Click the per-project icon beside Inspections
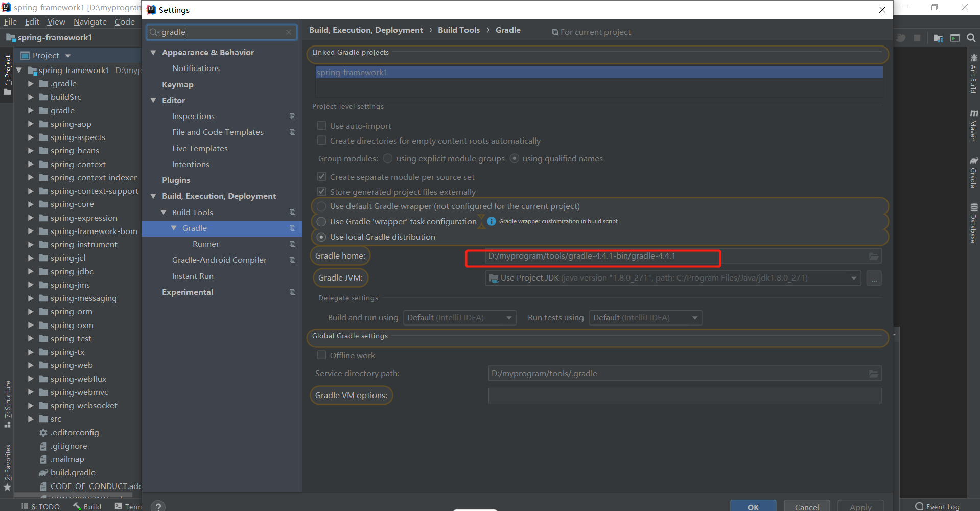The image size is (980, 511). click(x=292, y=117)
